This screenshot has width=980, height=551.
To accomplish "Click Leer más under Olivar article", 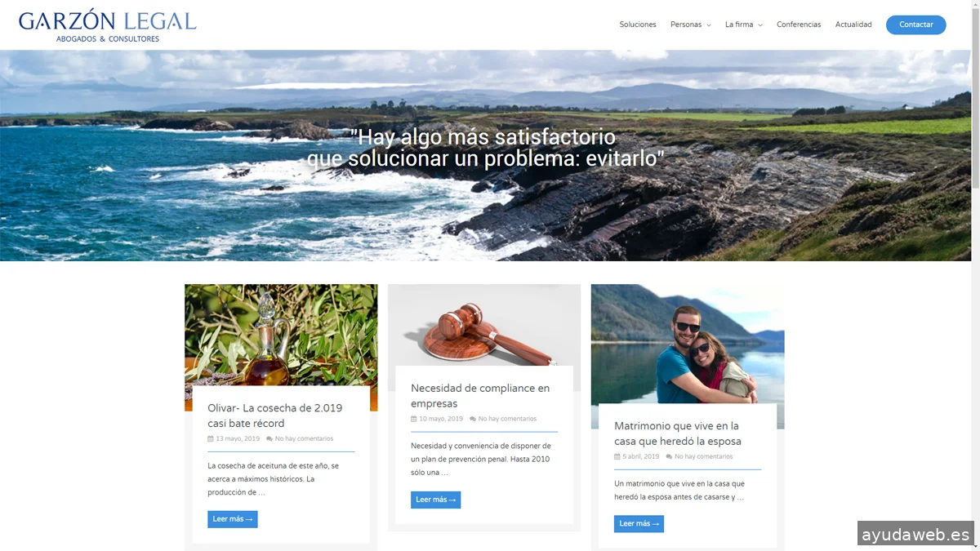I will (x=233, y=519).
